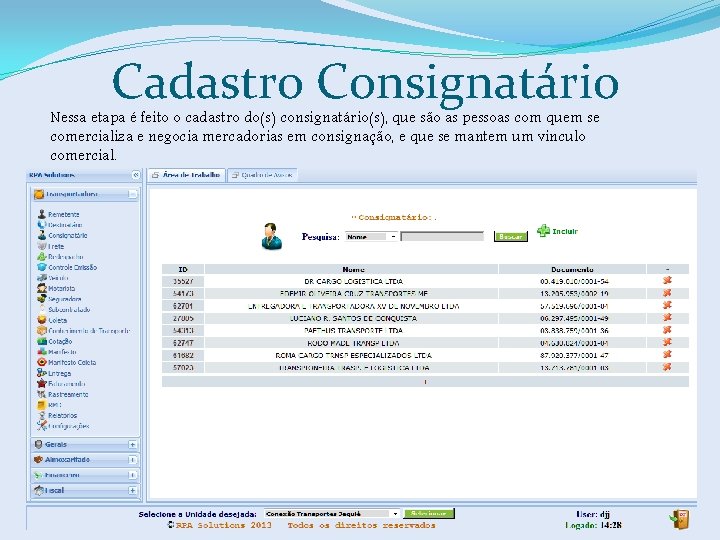Click document 06.297.495/0001-49
The width and height of the screenshot is (720, 540).
point(574,318)
